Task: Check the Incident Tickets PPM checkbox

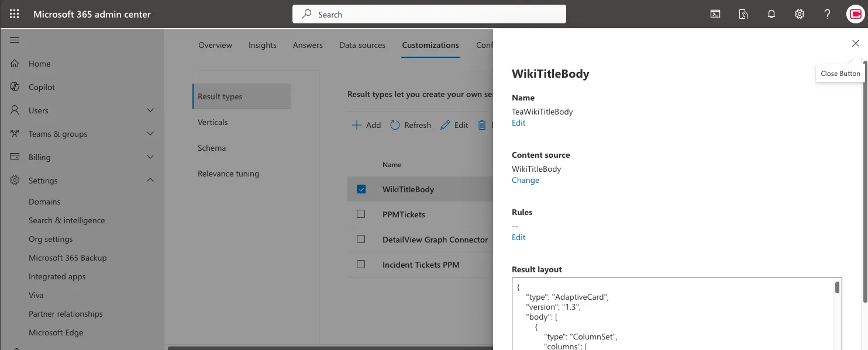Action: click(x=360, y=264)
